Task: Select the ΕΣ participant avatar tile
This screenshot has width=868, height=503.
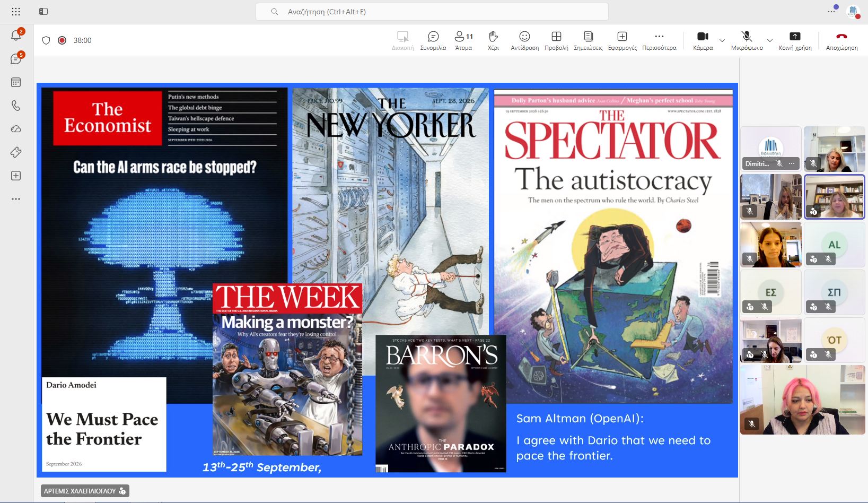Action: point(770,292)
